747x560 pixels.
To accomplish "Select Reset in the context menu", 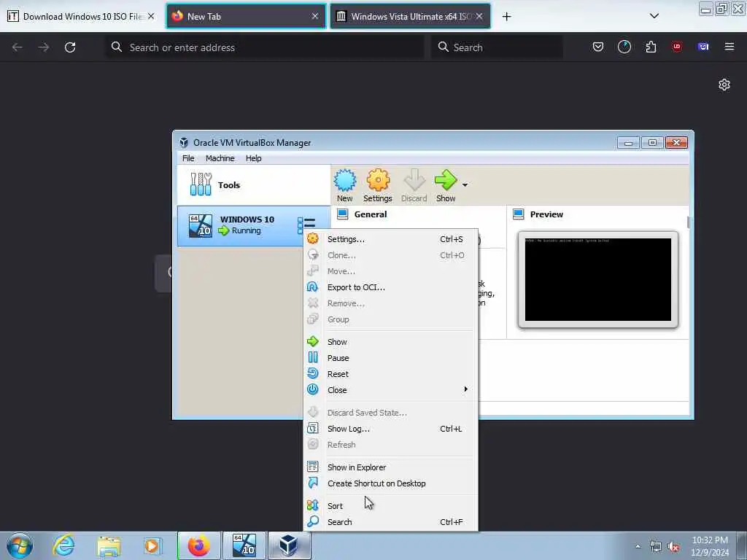I will point(391,374).
